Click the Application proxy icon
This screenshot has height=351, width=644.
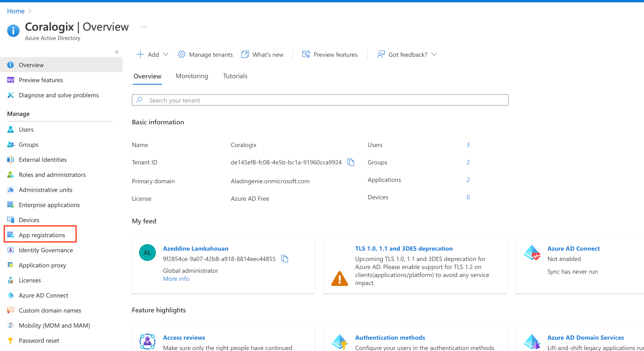coord(10,265)
